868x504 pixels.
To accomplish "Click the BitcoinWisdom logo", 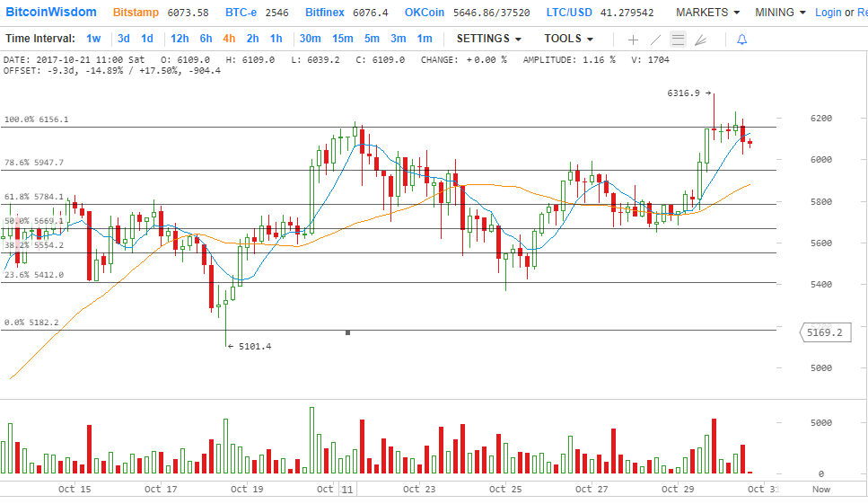I will point(51,13).
